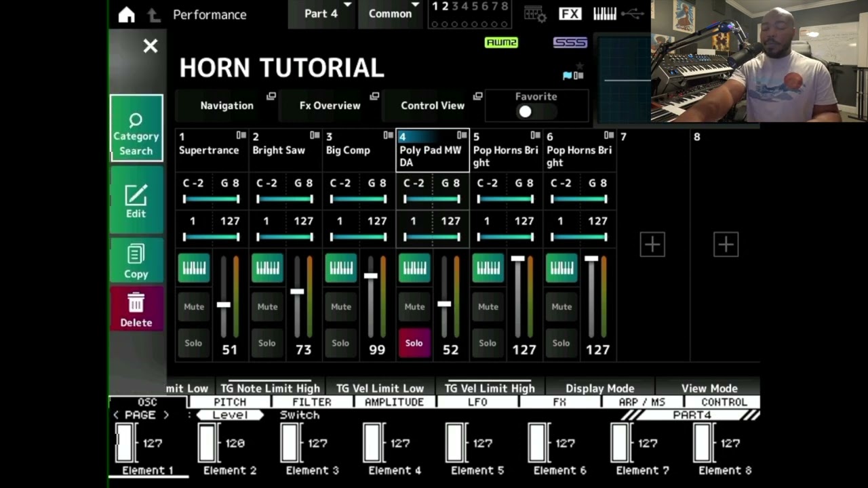Select the TG Note Limit High tab
868x488 pixels.
click(270, 388)
